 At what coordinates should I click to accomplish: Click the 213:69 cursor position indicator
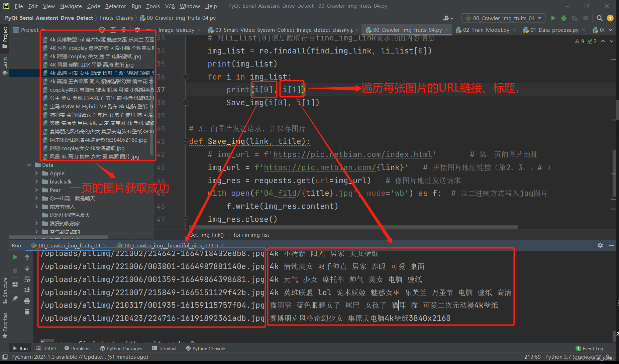pos(532,357)
